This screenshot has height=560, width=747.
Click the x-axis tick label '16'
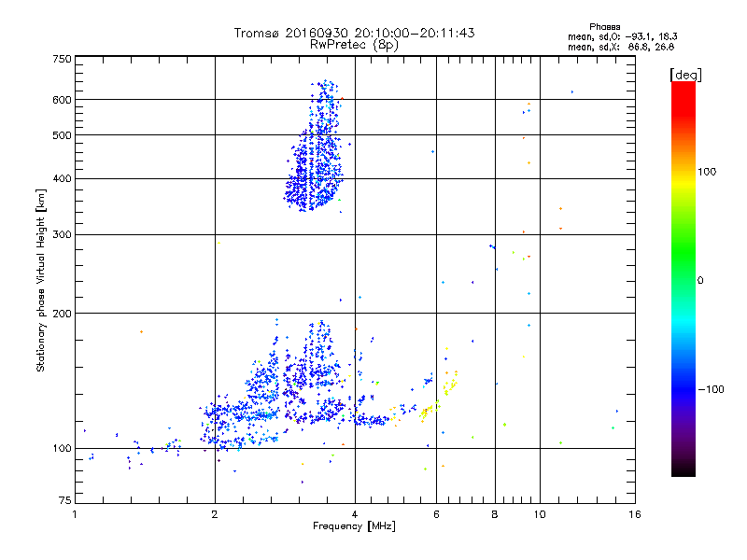pos(635,514)
